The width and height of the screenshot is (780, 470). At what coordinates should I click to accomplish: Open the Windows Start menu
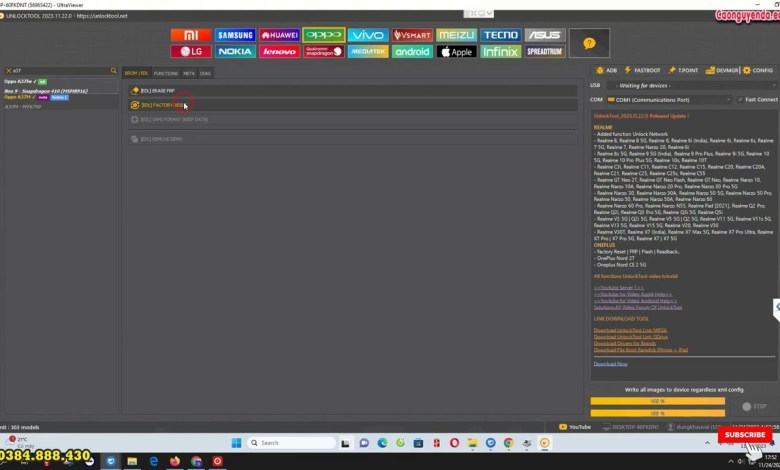236,443
